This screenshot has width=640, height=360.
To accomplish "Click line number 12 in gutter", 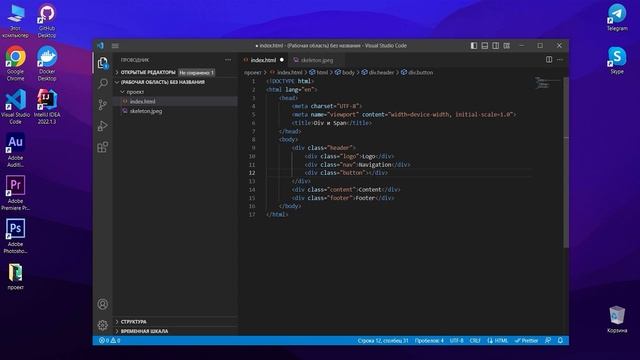I will 252,173.
